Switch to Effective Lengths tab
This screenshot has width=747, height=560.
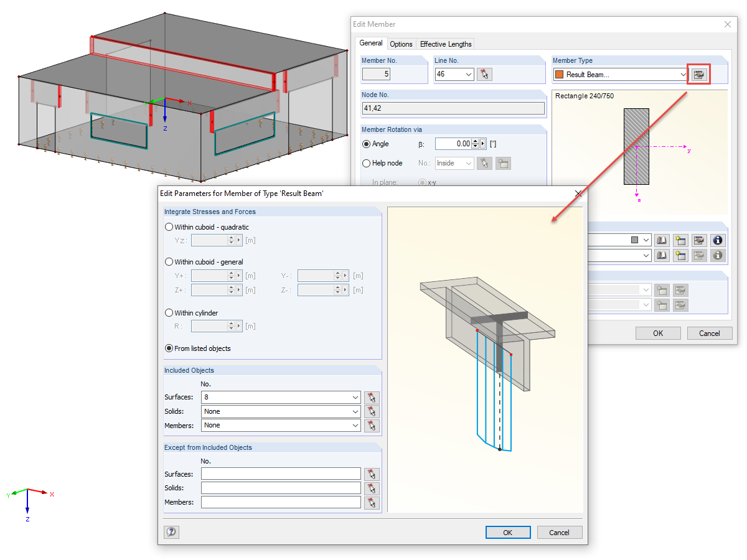446,44
